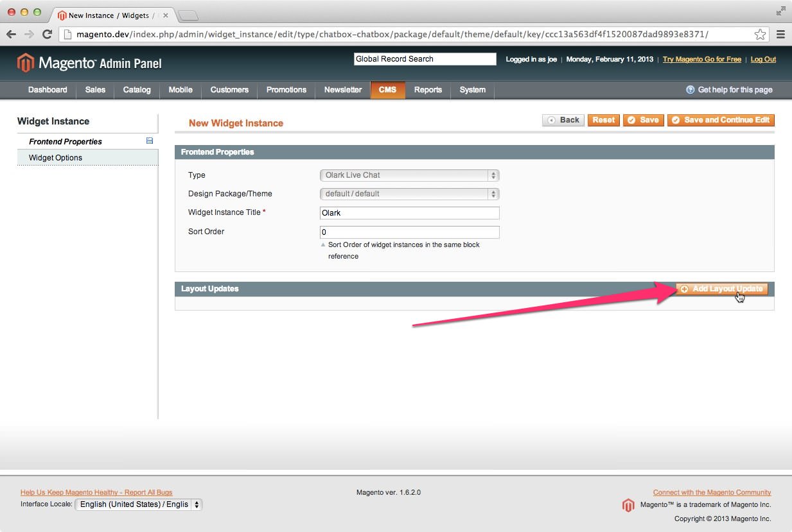Click the Reset button

click(603, 120)
